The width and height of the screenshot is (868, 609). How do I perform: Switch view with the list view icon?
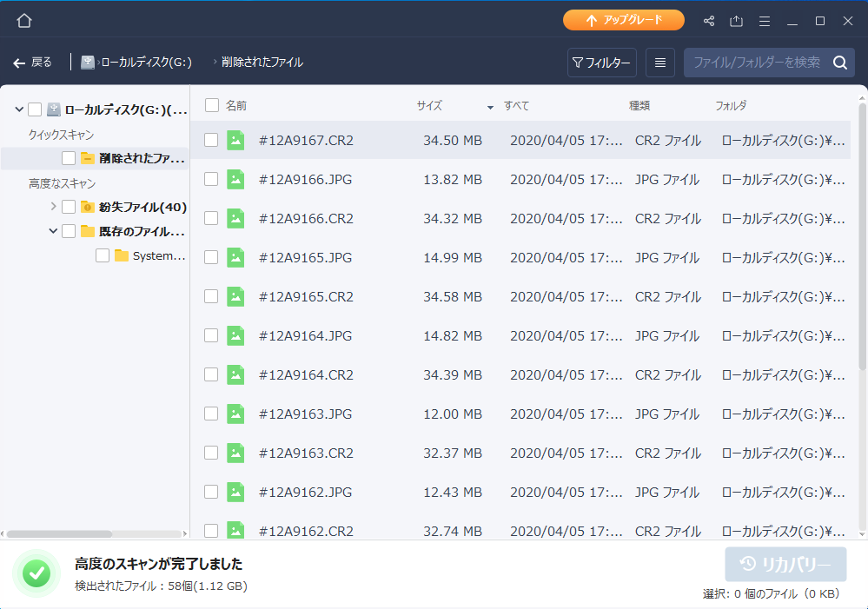660,63
